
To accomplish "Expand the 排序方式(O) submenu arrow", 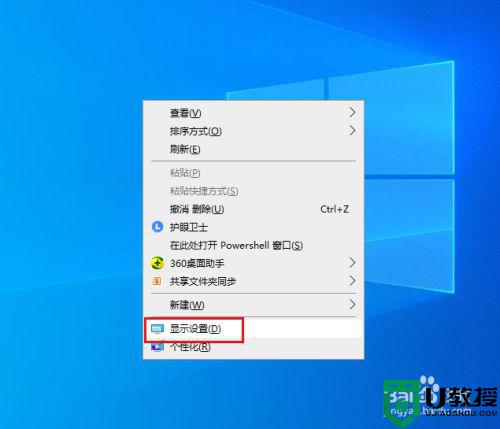I will tap(352, 131).
